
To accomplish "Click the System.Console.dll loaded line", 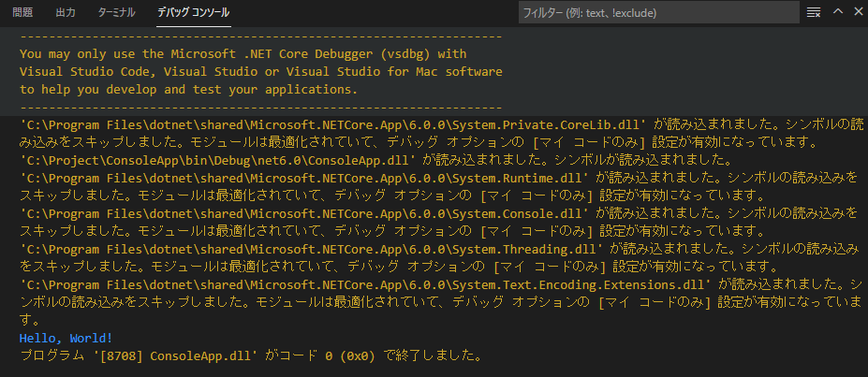I will 439,223.
